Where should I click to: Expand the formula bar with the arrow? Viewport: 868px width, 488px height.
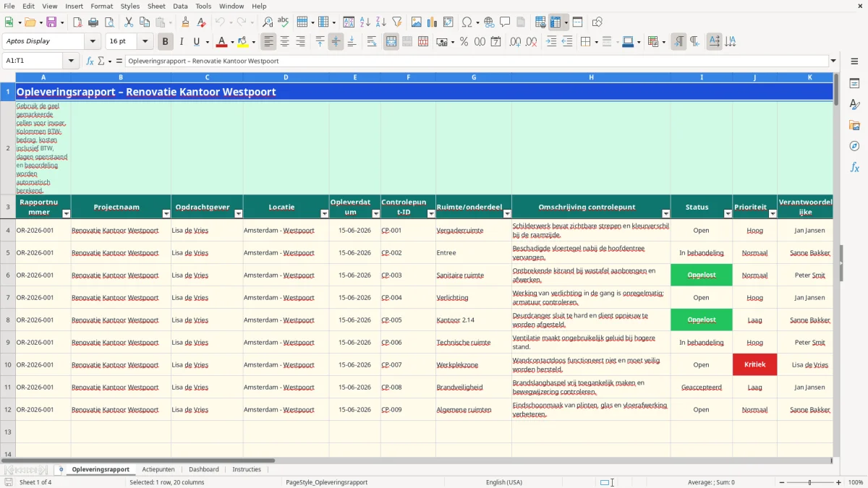[833, 61]
